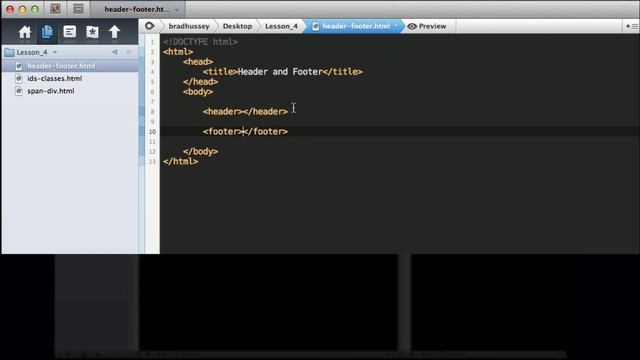The image size is (640, 360).
Task: Open the Lesson_4 folder dropdown in sidebar
Action: (x=55, y=52)
